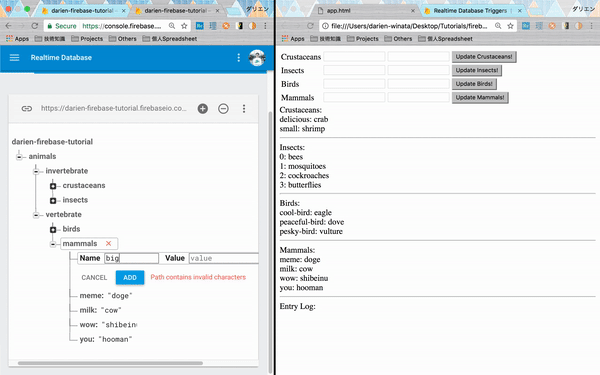Image resolution: width=600 pixels, height=375 pixels.
Task: Select the you: "hooman" entry
Action: click(x=106, y=339)
